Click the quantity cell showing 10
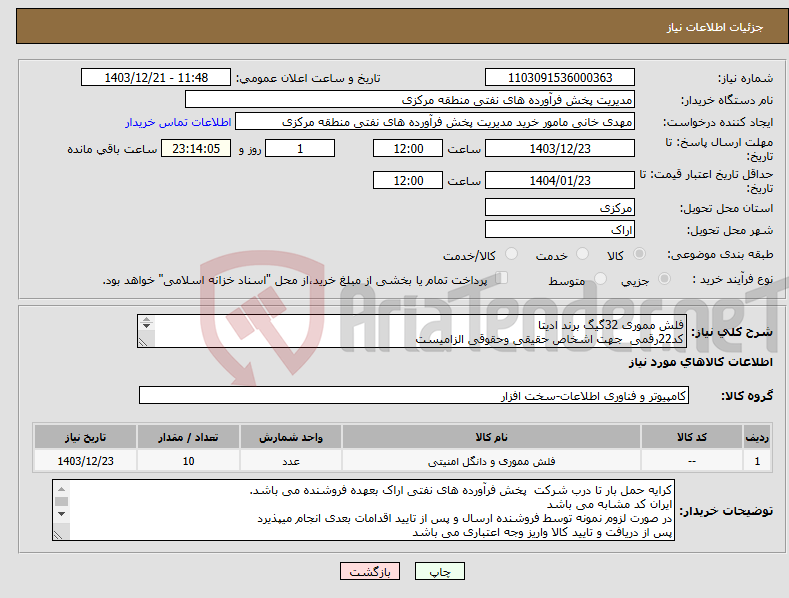The width and height of the screenshot is (789, 598). pyautogui.click(x=188, y=461)
